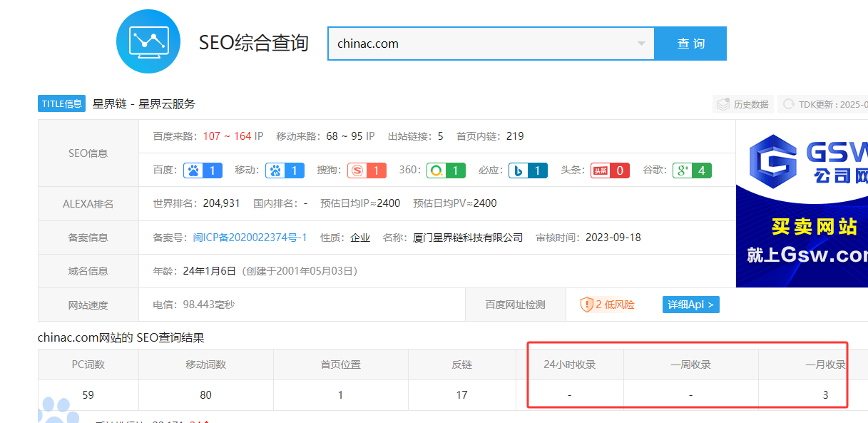The width and height of the screenshot is (868, 423).
Task: Click audit date 2023-09-18
Action: point(613,238)
